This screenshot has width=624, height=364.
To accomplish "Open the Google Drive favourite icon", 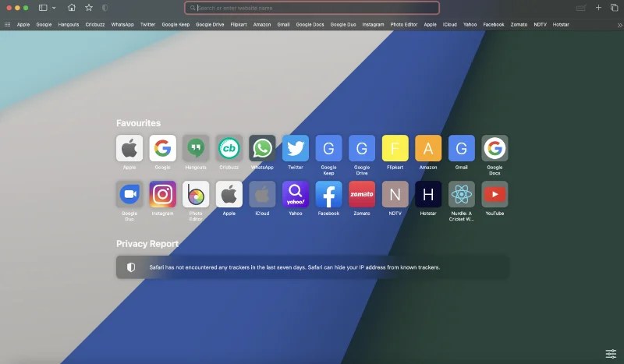I will click(x=362, y=148).
